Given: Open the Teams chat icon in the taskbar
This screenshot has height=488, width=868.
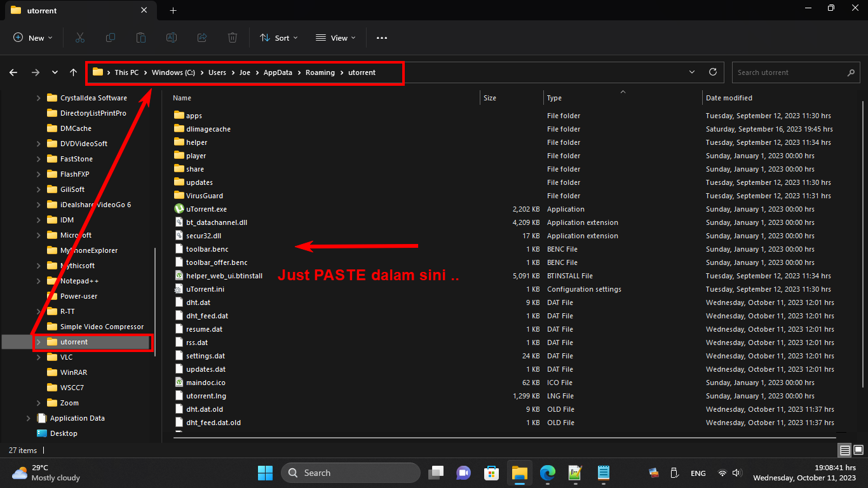Looking at the screenshot, I should click(x=464, y=473).
